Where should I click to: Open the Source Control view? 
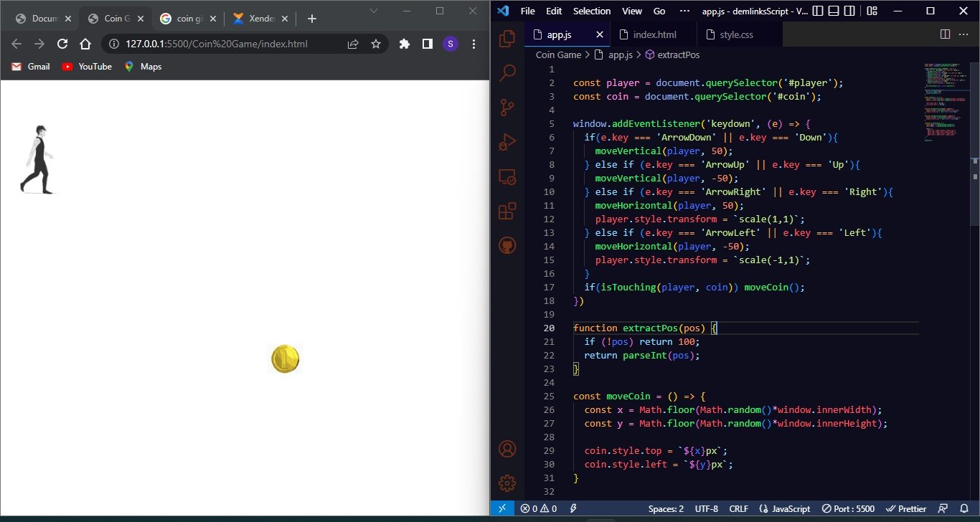click(507, 107)
